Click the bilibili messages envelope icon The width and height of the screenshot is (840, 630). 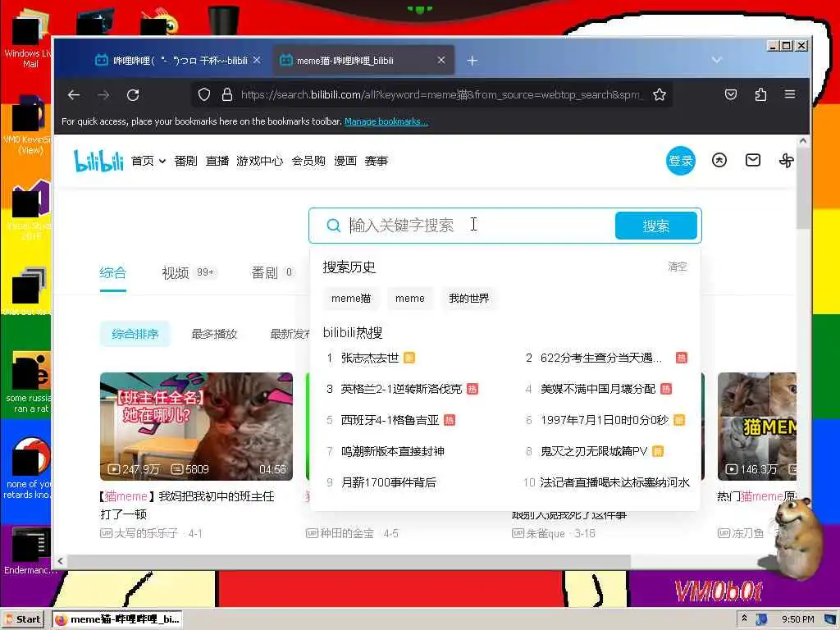753,160
